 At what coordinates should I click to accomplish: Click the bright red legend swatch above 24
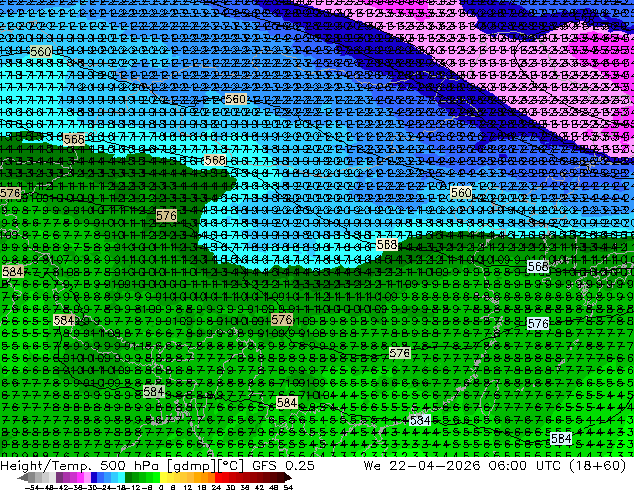pos(218,478)
